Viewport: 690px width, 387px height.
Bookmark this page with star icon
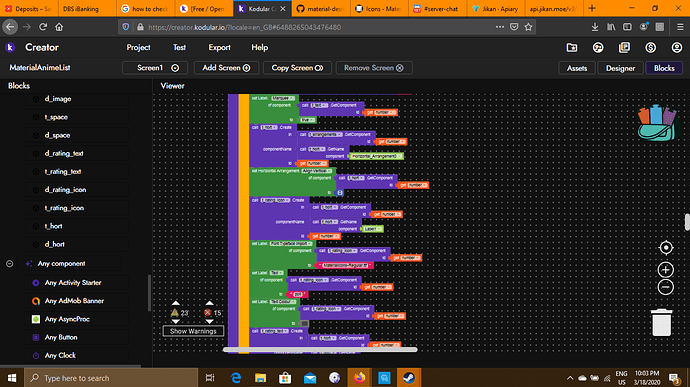point(528,27)
